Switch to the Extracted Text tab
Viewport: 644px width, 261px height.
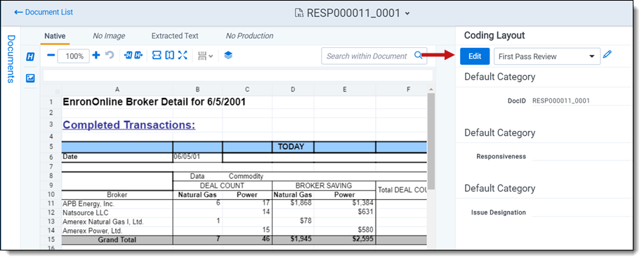[175, 36]
